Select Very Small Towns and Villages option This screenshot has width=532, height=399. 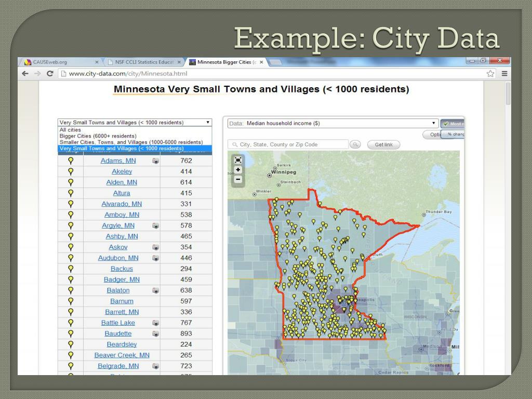point(135,148)
